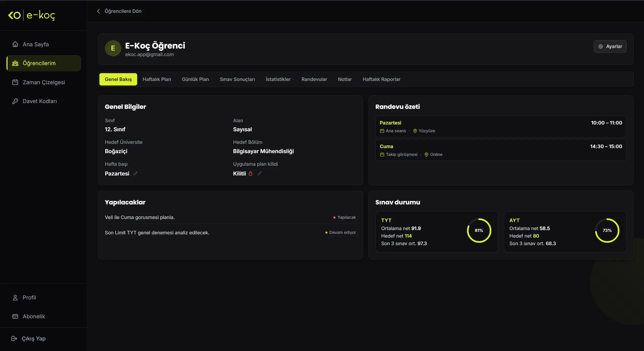This screenshot has height=351, width=644.
Task: Click the back arrow beside Öğrencilere Dön
Action: pos(98,11)
